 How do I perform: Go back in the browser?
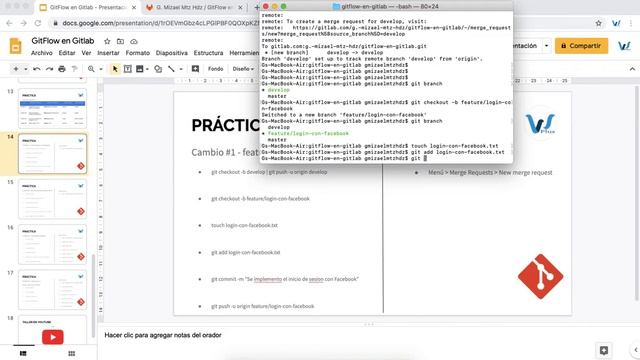click(9, 23)
